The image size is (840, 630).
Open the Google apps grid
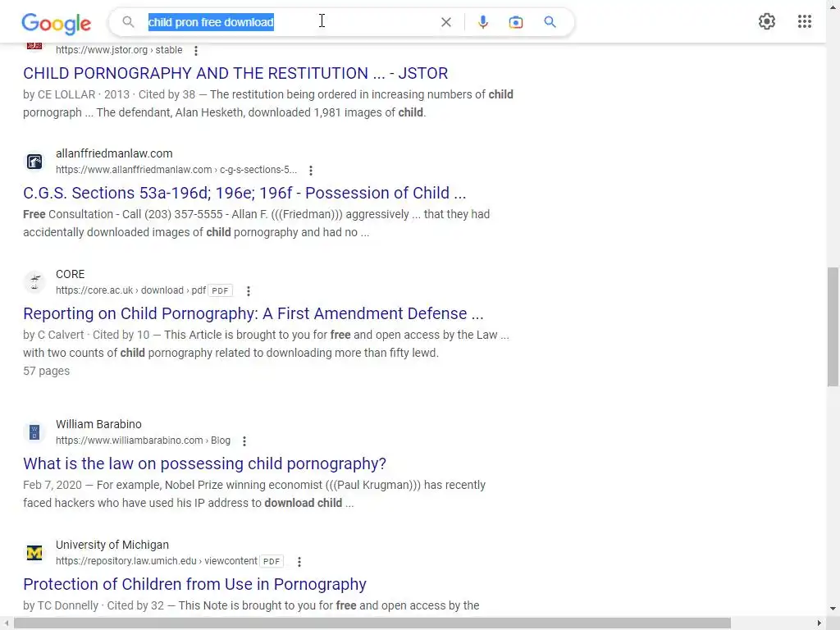pos(804,21)
